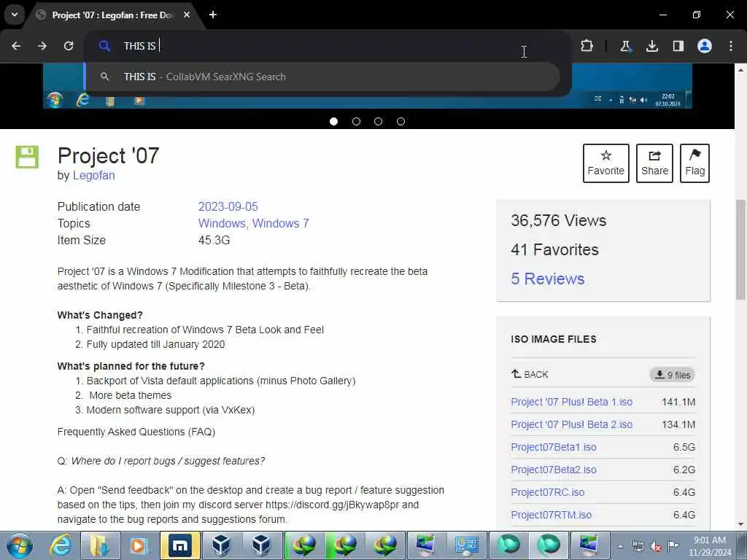This screenshot has height=560, width=747.
Task: Select the THIS IS SearXNG search suggestion
Action: 323,77
